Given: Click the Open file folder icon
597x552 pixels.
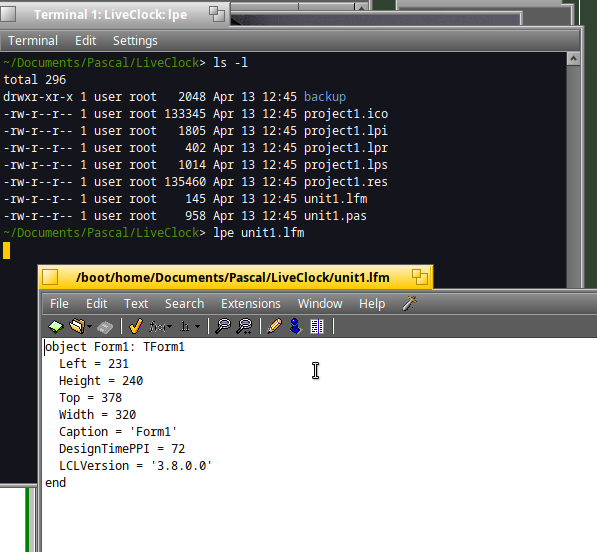Looking at the screenshot, I should pyautogui.click(x=77, y=326).
